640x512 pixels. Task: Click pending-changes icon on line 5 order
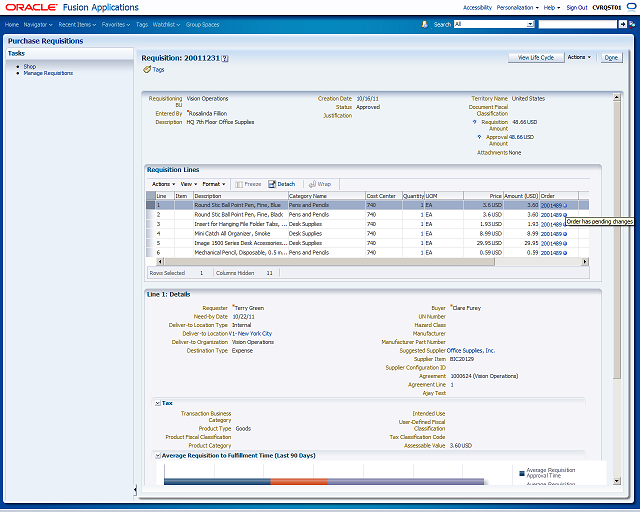[565, 243]
